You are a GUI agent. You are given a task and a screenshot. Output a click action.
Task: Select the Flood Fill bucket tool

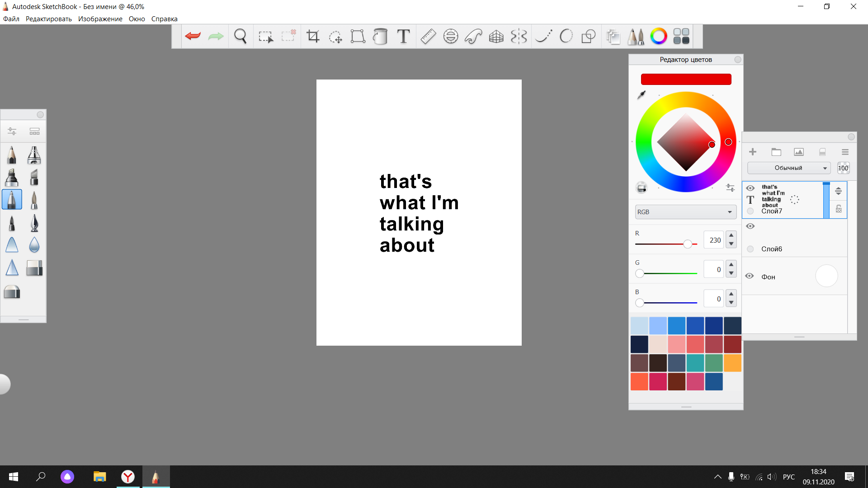(380, 36)
